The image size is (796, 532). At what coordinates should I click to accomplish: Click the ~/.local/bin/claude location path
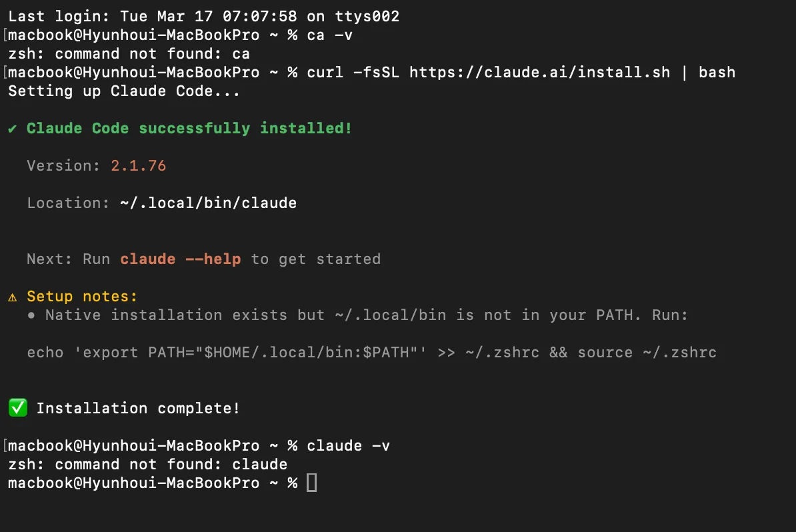pos(208,203)
